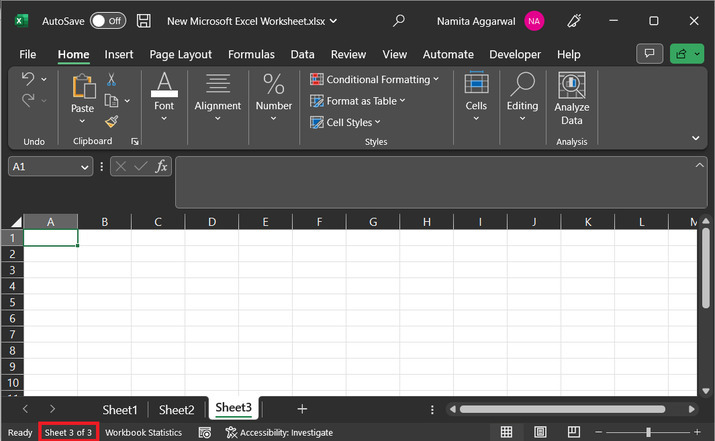Select the row 5 header

12,302
